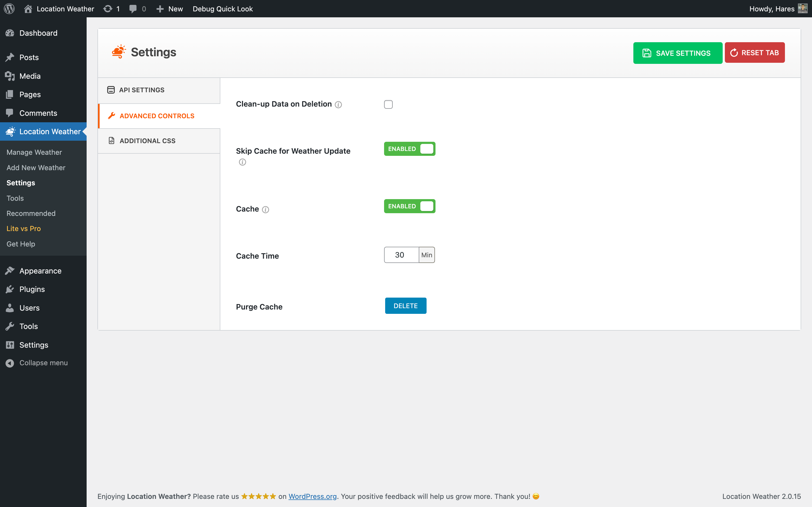Check the Clean-up Data on Deletion checkbox

pyautogui.click(x=388, y=105)
